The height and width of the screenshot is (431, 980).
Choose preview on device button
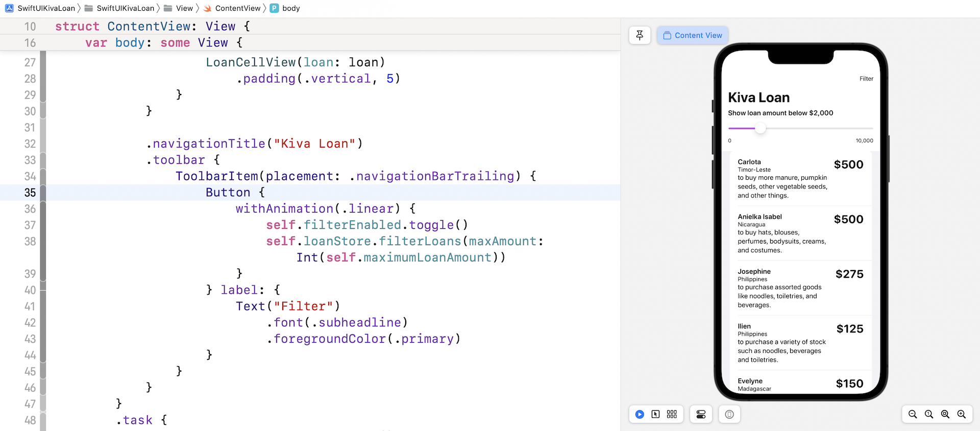point(729,414)
